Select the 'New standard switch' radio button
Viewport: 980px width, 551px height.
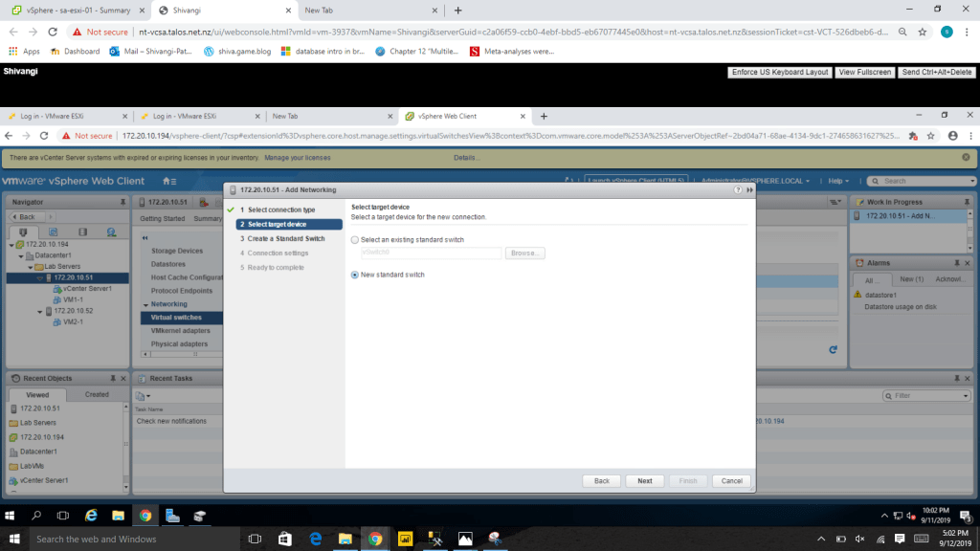click(x=356, y=275)
